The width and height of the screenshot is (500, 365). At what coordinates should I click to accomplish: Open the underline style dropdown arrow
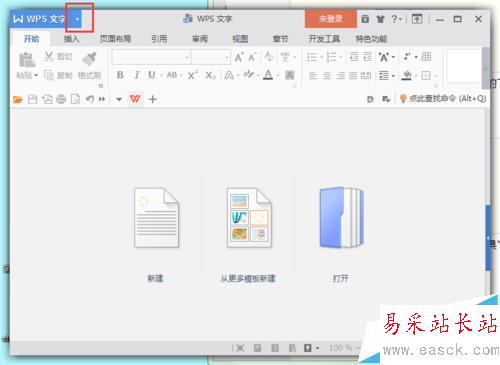[161, 75]
